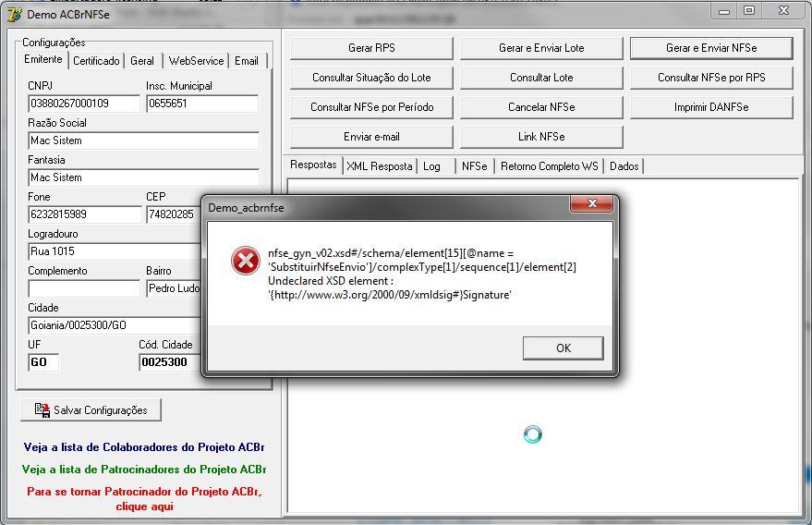Click Gerar e Enviar NFSe button

711,48
